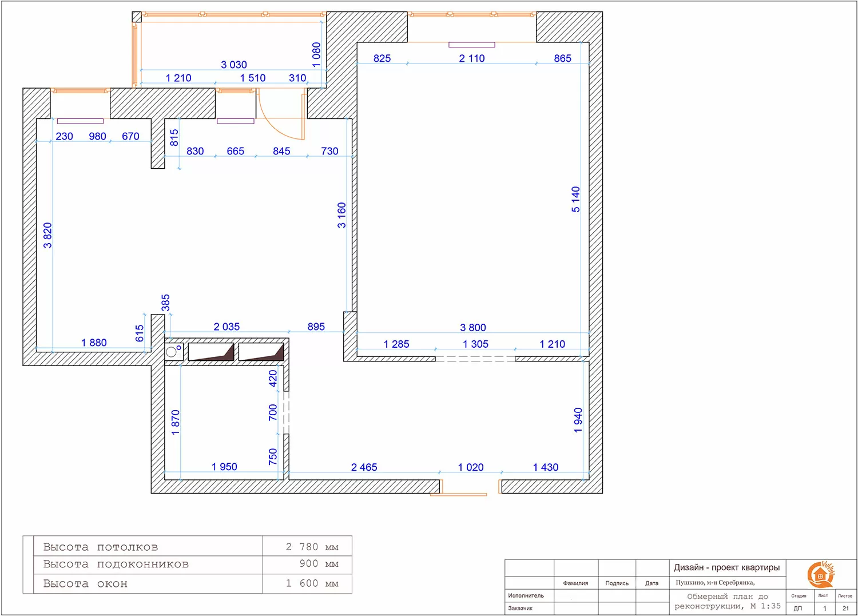Click the 1 430 dimension label

coord(546,467)
